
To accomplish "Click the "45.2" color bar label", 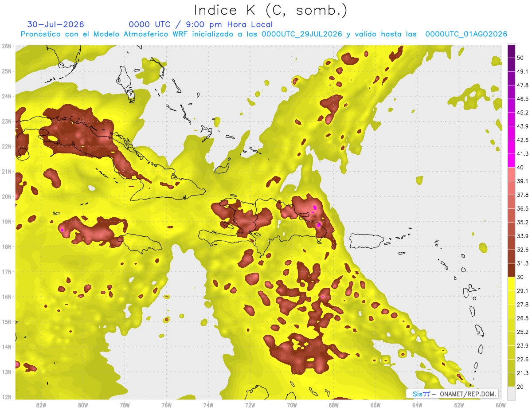I will (x=523, y=113).
